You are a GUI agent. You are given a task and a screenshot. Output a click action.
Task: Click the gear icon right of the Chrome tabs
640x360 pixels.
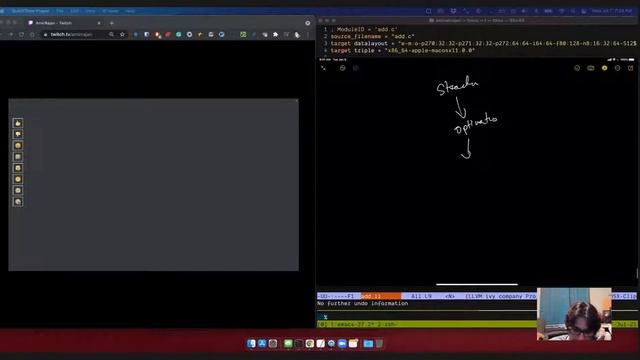tap(308, 23)
